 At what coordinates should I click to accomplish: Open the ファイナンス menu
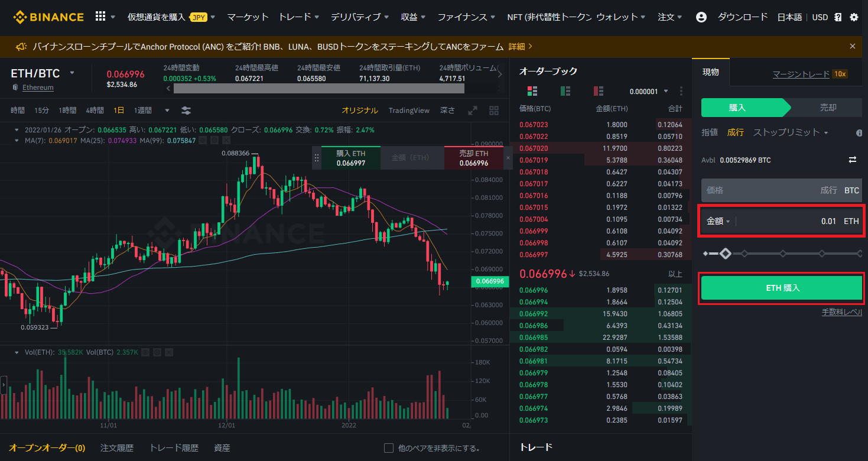click(466, 17)
